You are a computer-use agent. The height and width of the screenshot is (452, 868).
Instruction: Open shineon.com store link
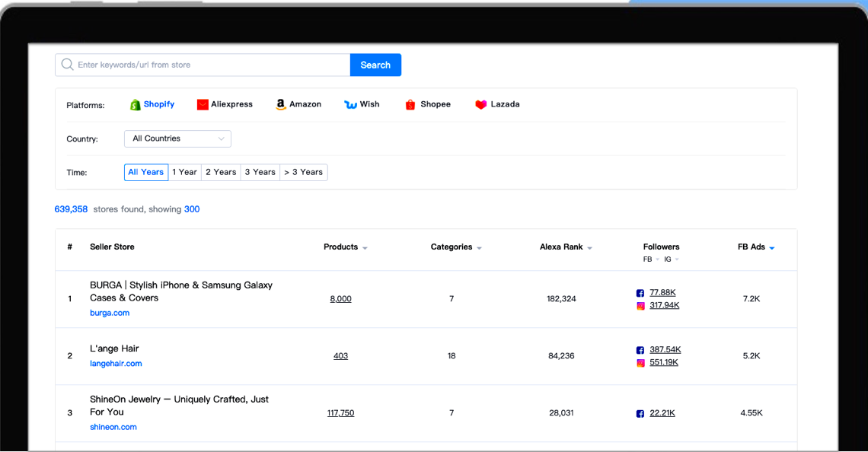pyautogui.click(x=113, y=427)
